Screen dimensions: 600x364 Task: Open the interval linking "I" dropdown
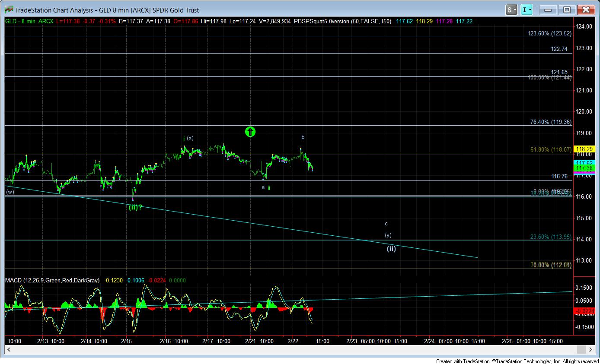tap(527, 9)
